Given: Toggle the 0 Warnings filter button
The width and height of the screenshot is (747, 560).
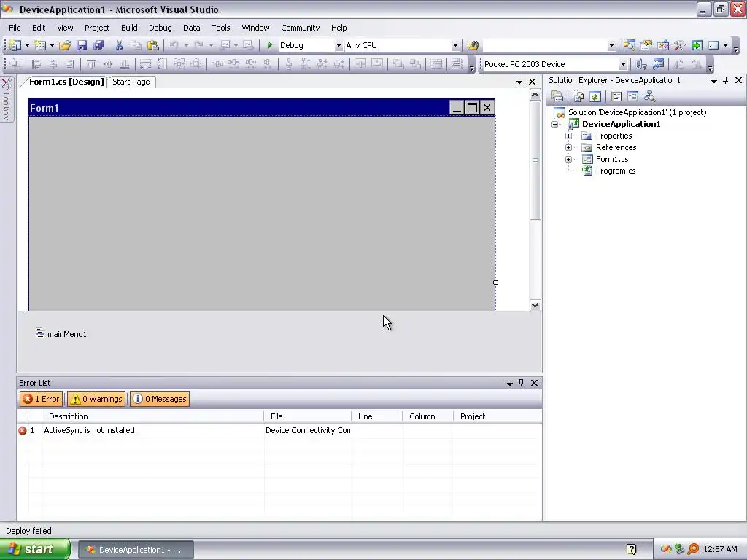Looking at the screenshot, I should 96,399.
